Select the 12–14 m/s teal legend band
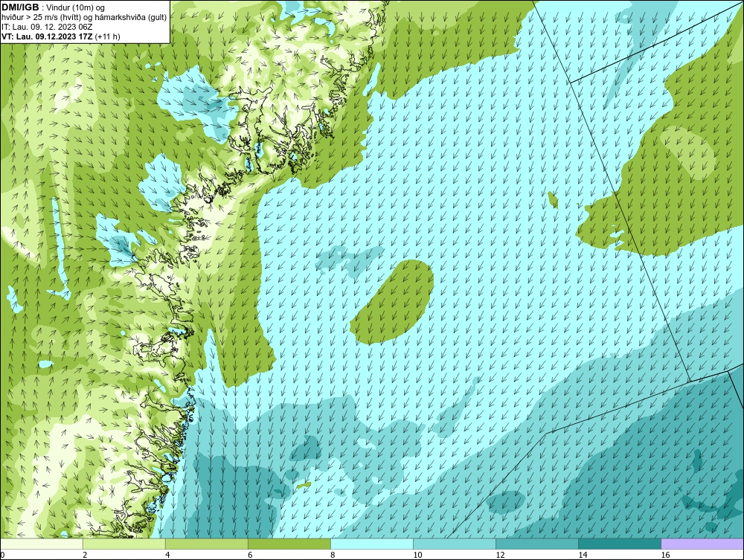Image resolution: width=744 pixels, height=560 pixels. tap(536, 544)
